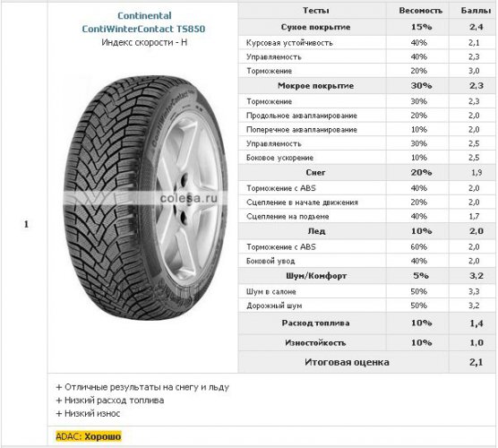Screen dimensions: 498x448
Task: Click the Расход топлива row
Action: click(367, 323)
